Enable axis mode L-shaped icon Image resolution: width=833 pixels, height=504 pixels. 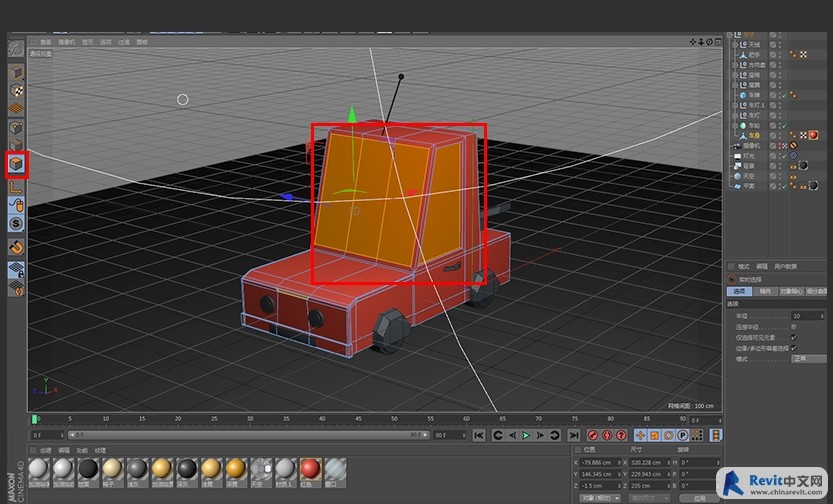coord(16,186)
